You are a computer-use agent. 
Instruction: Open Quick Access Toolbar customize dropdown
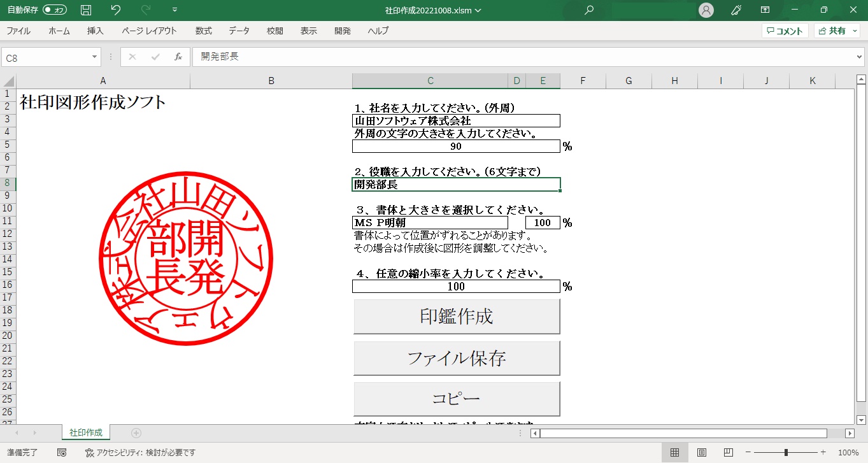coord(175,10)
